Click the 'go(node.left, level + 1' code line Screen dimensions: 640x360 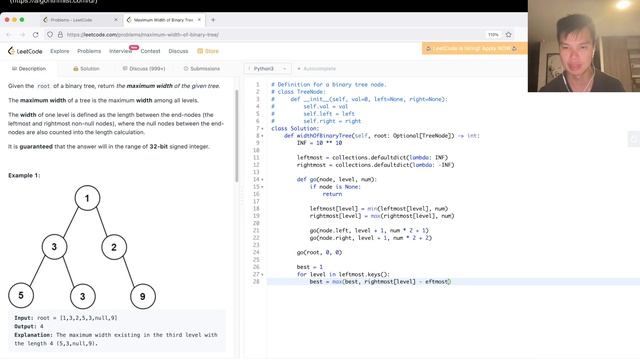[x=369, y=231]
